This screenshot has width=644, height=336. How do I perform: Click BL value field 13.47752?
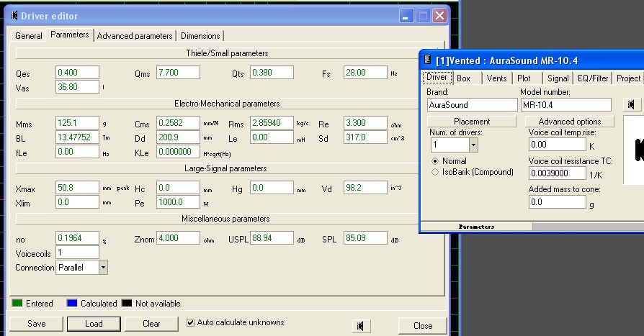tap(77, 137)
